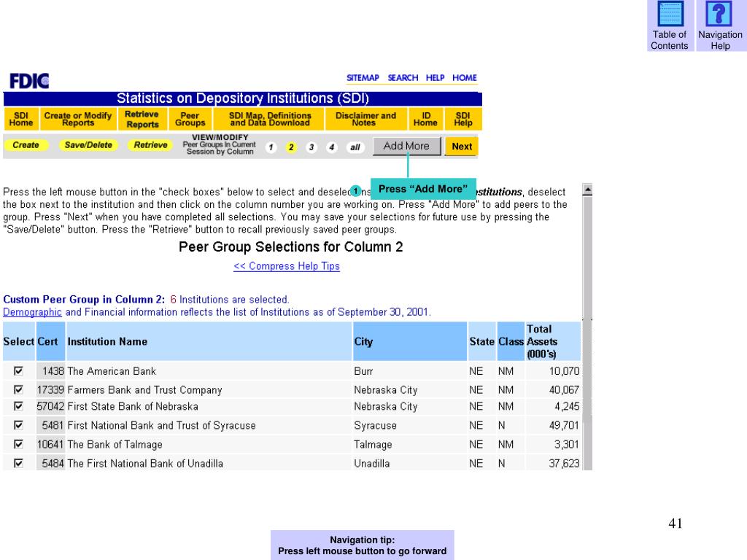Click the City column header
The width and height of the screenshot is (747, 560).
click(410, 341)
